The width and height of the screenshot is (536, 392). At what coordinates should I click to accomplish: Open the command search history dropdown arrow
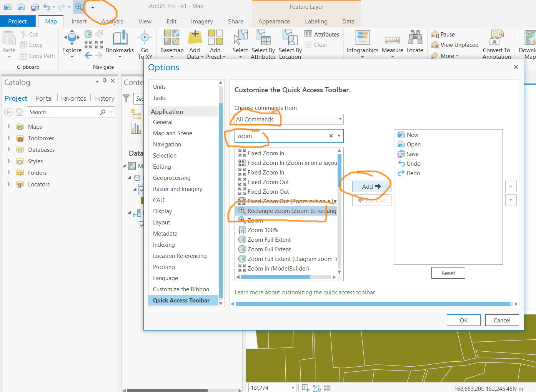point(339,136)
